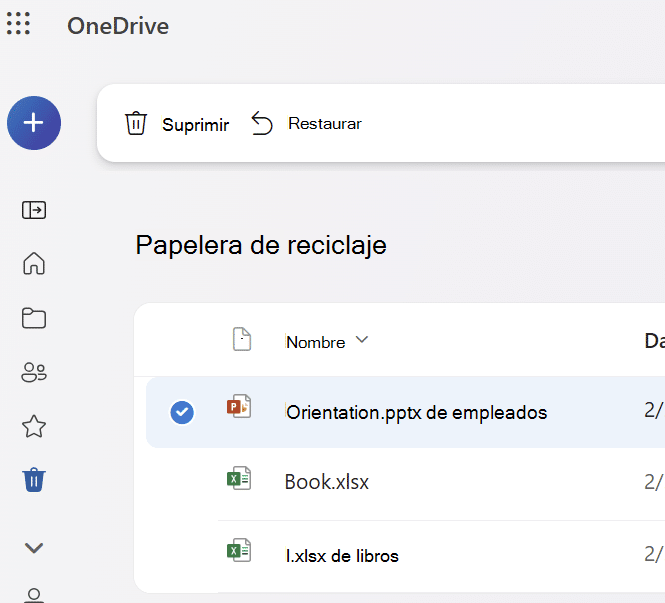Click the PowerPoint icon of Orientation.pptx
This screenshot has height=603, width=665.
click(239, 407)
